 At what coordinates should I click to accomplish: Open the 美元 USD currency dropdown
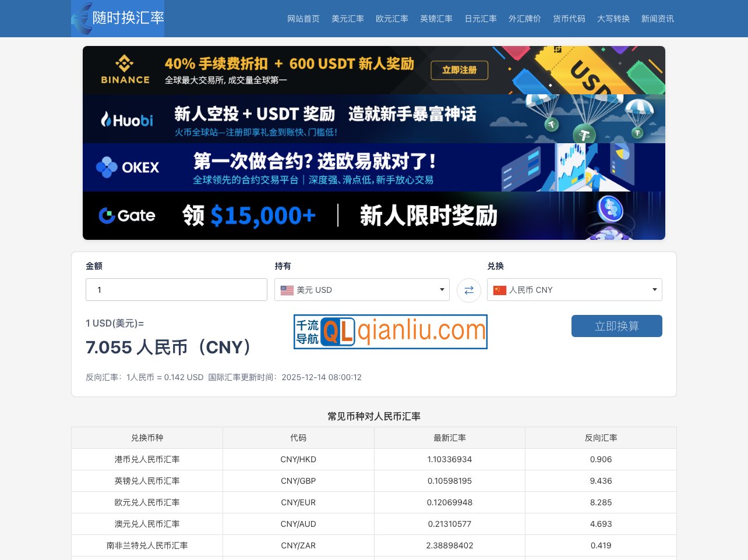(x=362, y=289)
